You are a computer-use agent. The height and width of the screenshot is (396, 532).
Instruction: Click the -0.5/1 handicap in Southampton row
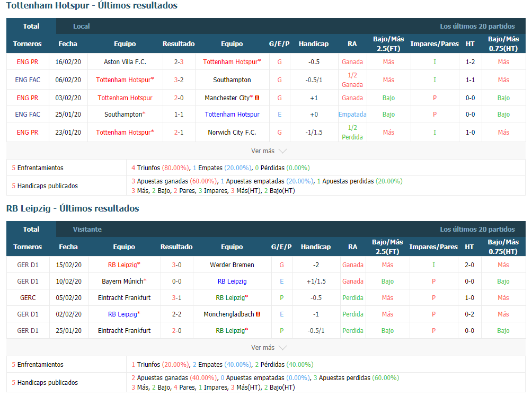[314, 80]
